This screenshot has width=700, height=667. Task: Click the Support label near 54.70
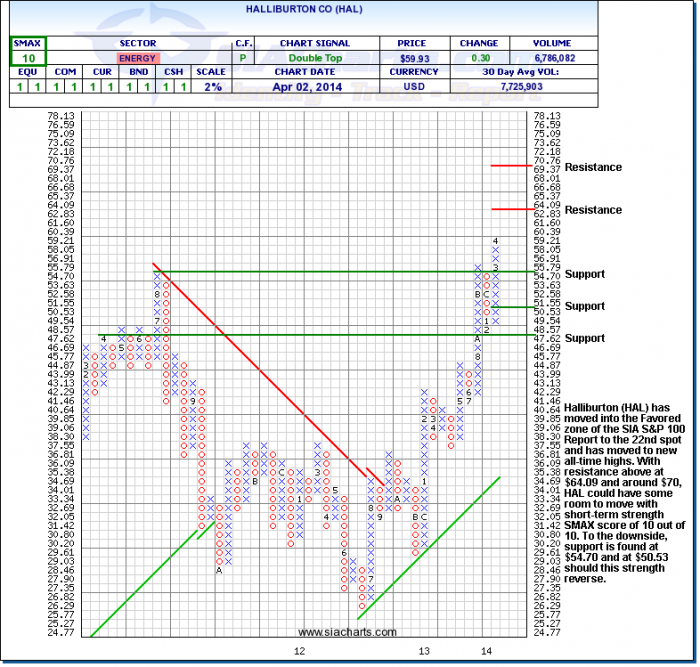[x=584, y=273]
